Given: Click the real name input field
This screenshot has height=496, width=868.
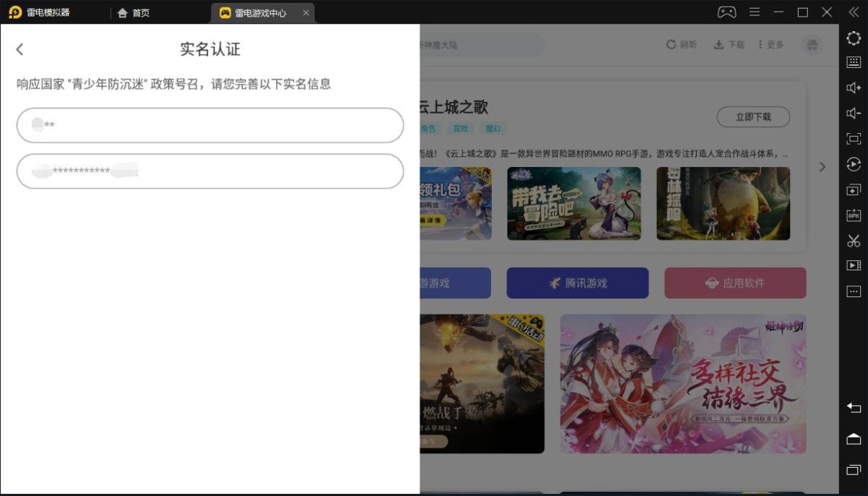Looking at the screenshot, I should 210,126.
